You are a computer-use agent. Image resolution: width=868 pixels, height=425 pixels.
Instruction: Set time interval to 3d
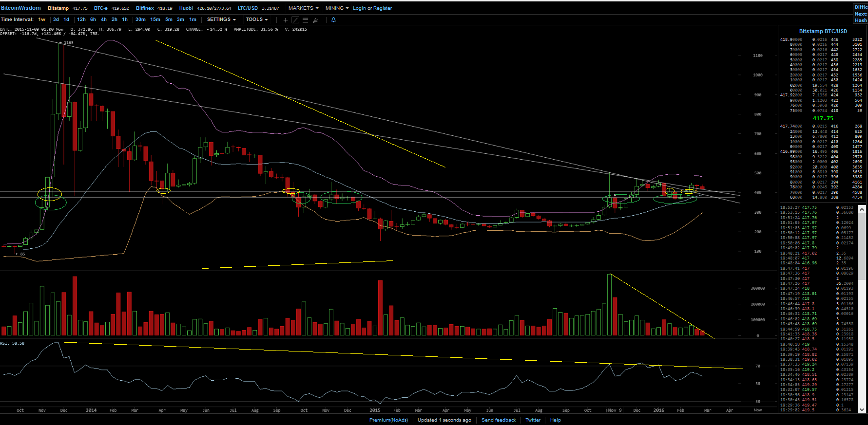[x=56, y=19]
